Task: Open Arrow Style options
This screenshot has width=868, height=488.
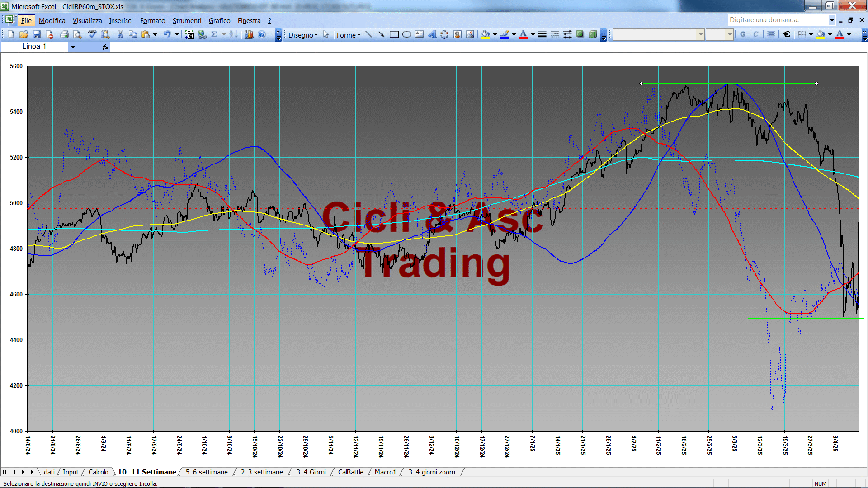Action: (x=567, y=34)
